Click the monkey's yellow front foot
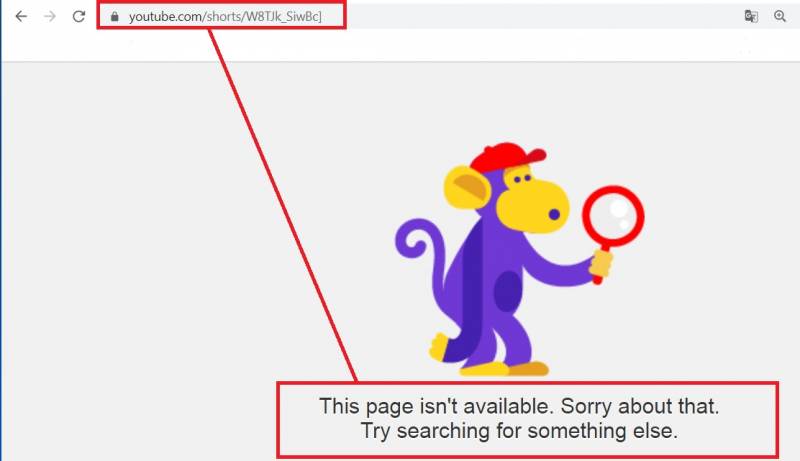Screen dimensions: 800x461 point(438,347)
